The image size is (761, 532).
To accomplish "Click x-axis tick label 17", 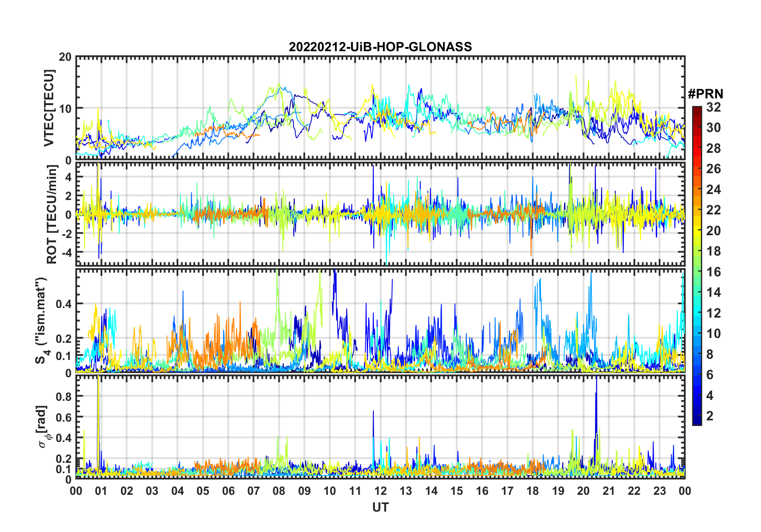I will pos(507,491).
